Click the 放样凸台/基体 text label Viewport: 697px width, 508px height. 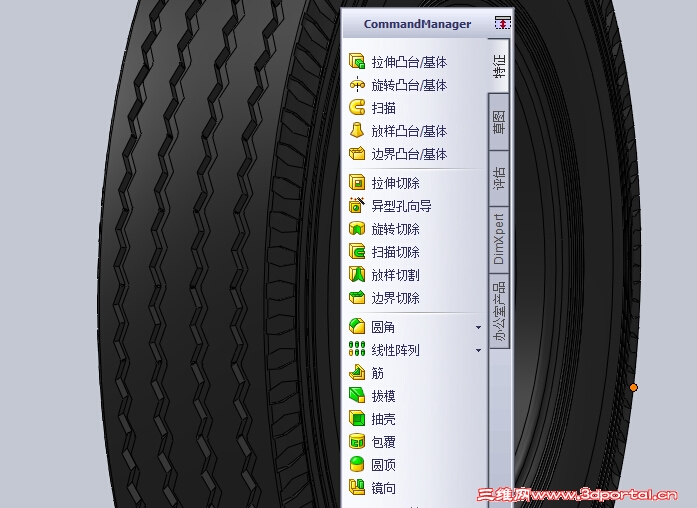pyautogui.click(x=409, y=132)
